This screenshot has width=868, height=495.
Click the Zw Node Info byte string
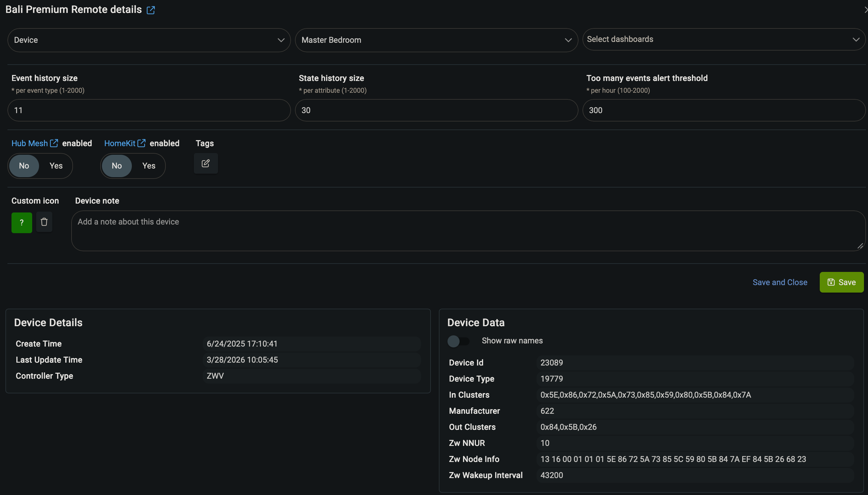pos(673,459)
